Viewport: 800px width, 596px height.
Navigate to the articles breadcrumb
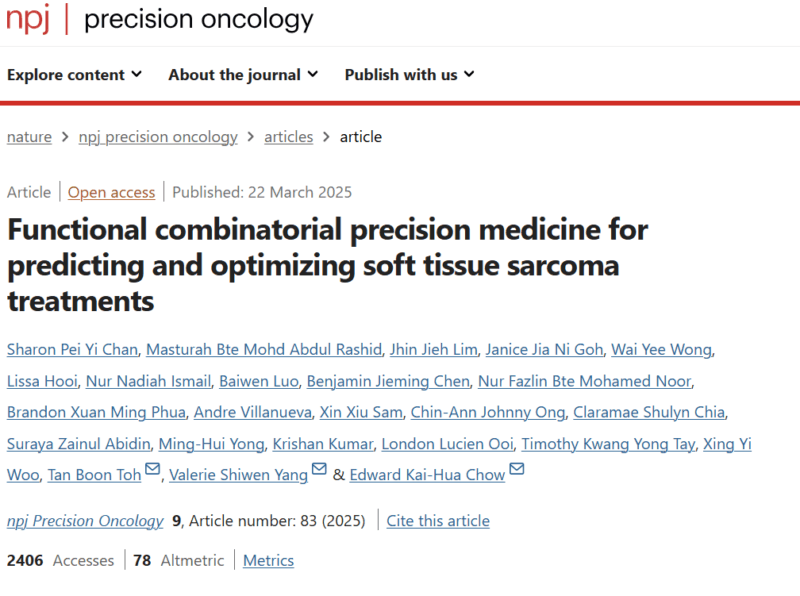(x=288, y=137)
